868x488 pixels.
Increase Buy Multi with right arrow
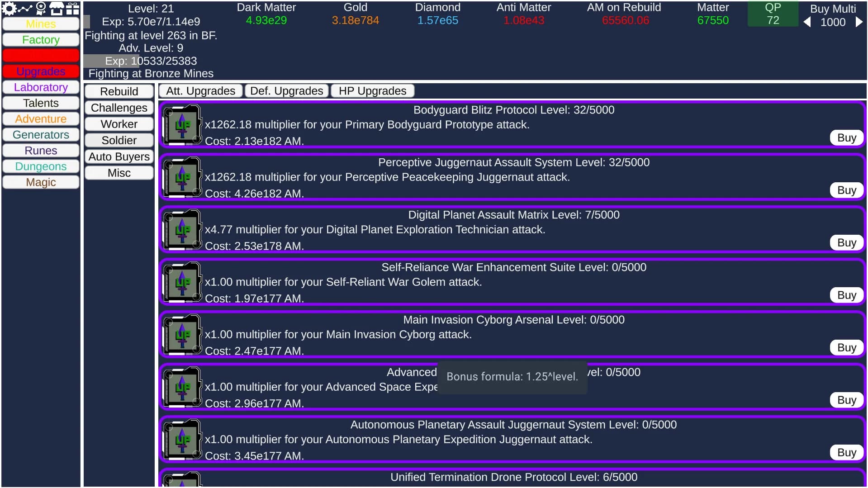(859, 22)
